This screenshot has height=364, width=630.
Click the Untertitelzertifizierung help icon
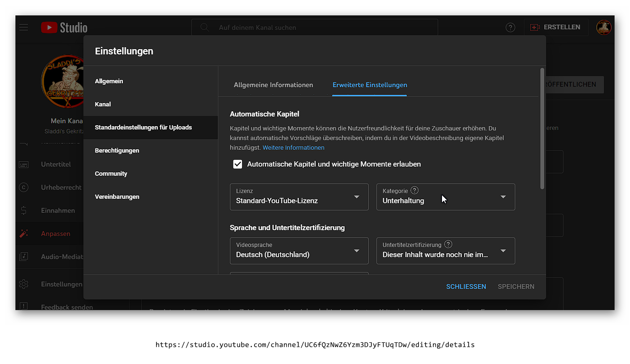(x=448, y=245)
